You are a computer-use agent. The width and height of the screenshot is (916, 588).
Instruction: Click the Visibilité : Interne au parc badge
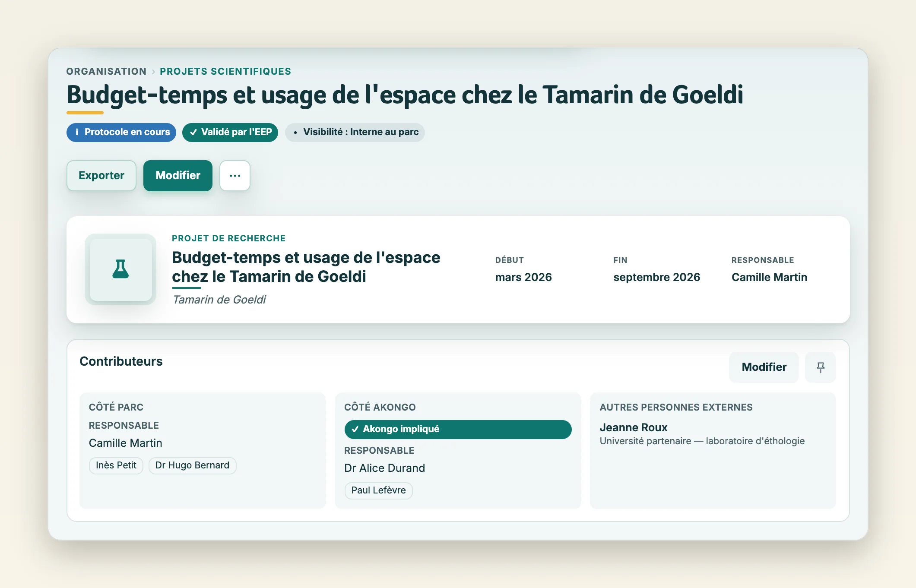click(x=355, y=132)
